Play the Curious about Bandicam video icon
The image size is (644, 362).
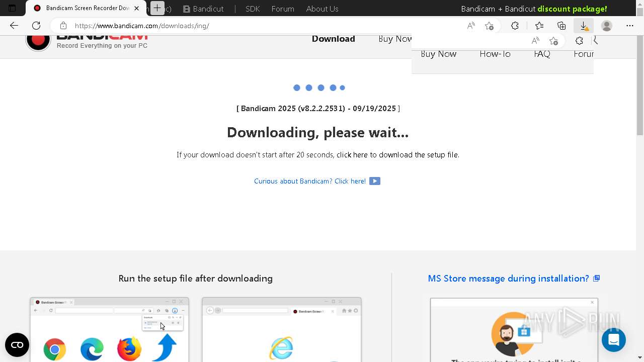click(375, 181)
